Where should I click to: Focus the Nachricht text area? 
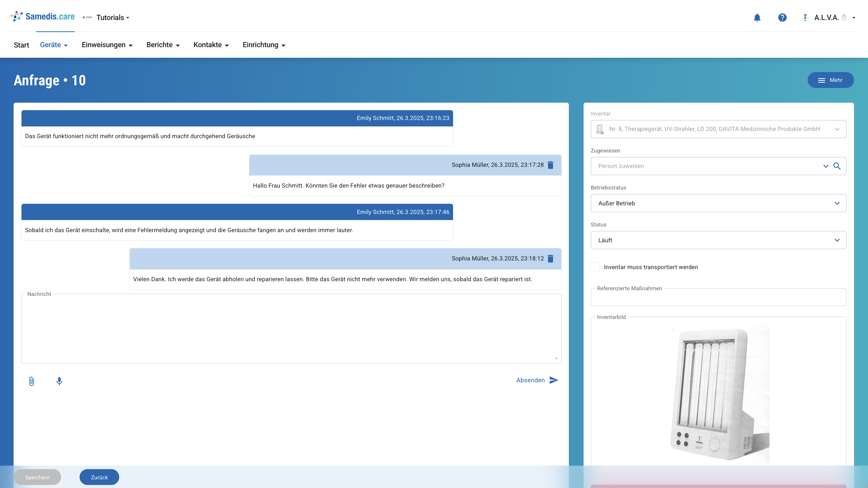(x=291, y=329)
